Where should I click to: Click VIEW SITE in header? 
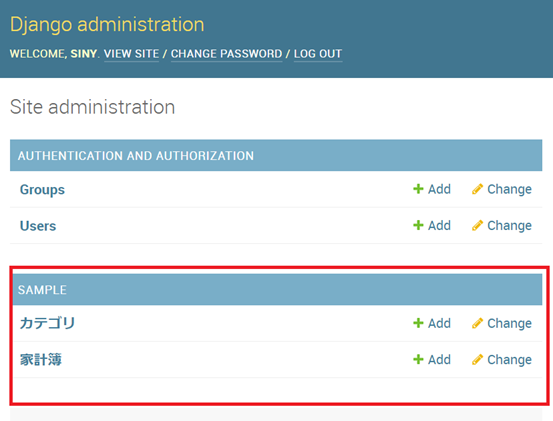132,54
